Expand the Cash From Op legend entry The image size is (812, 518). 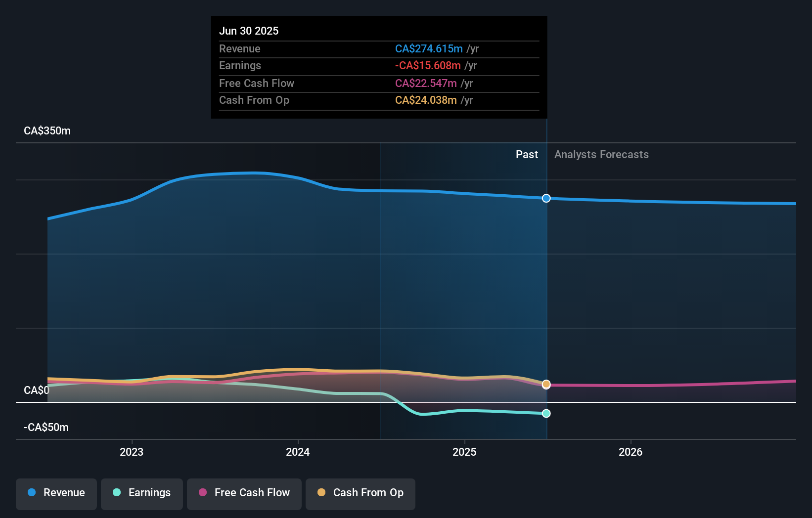pos(360,493)
